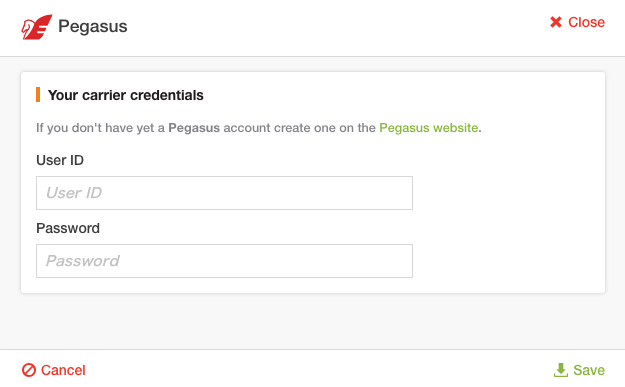Click the red X icon beside Close
Screen dimensions: 625x387
pyautogui.click(x=556, y=22)
